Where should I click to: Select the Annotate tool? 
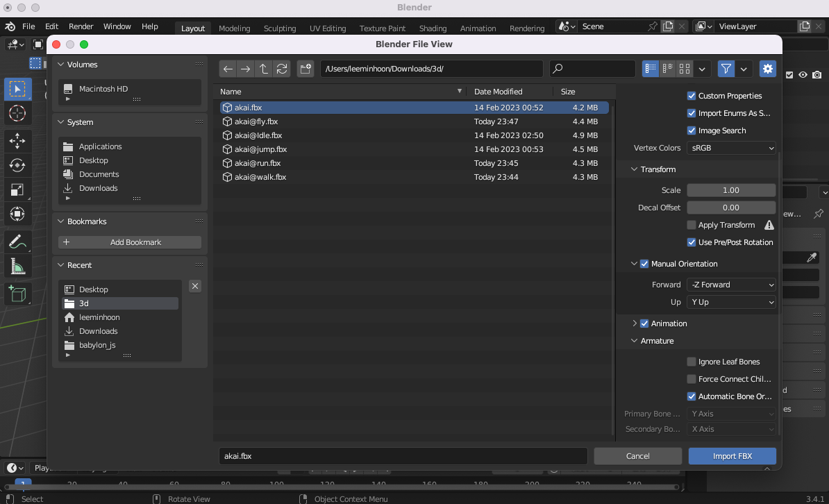tap(17, 242)
